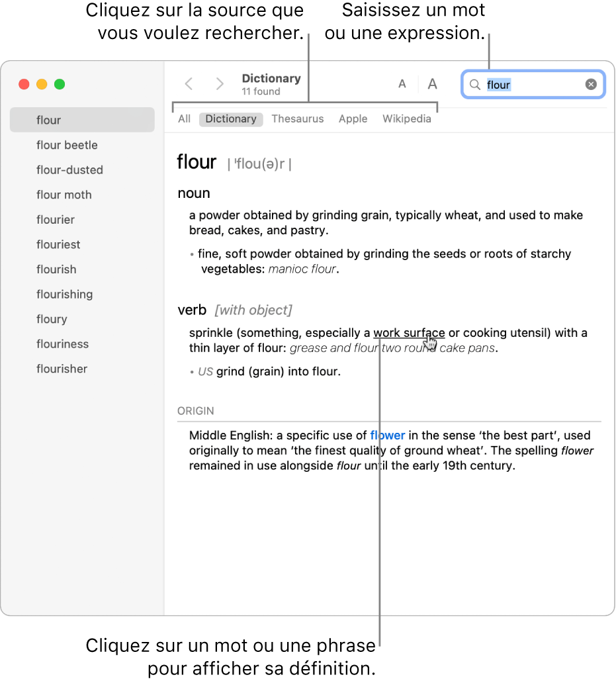Click the pronunciation 'ˈflou(ə)r' text
This screenshot has height=683, width=616.
click(259, 163)
